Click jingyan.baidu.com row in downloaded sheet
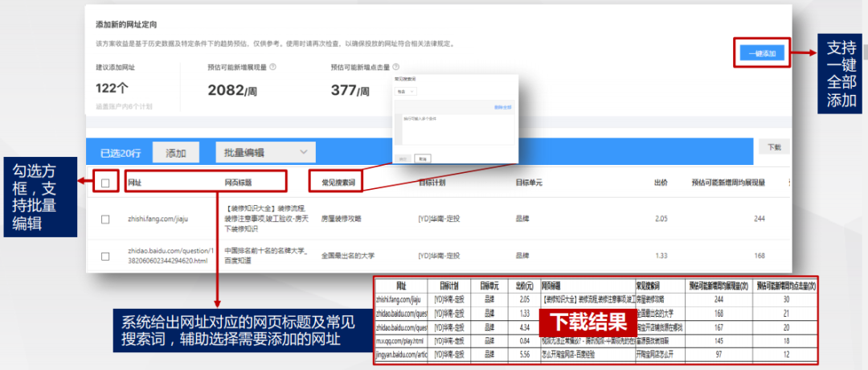Image resolution: width=868 pixels, height=370 pixels. tap(399, 354)
